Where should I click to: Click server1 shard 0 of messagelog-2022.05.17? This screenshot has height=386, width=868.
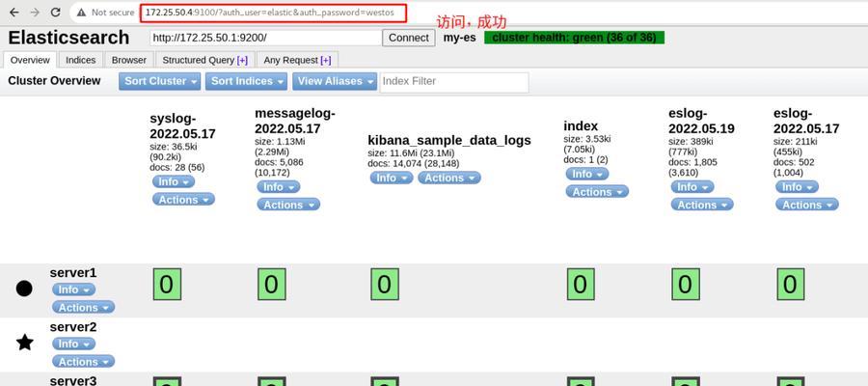click(272, 285)
